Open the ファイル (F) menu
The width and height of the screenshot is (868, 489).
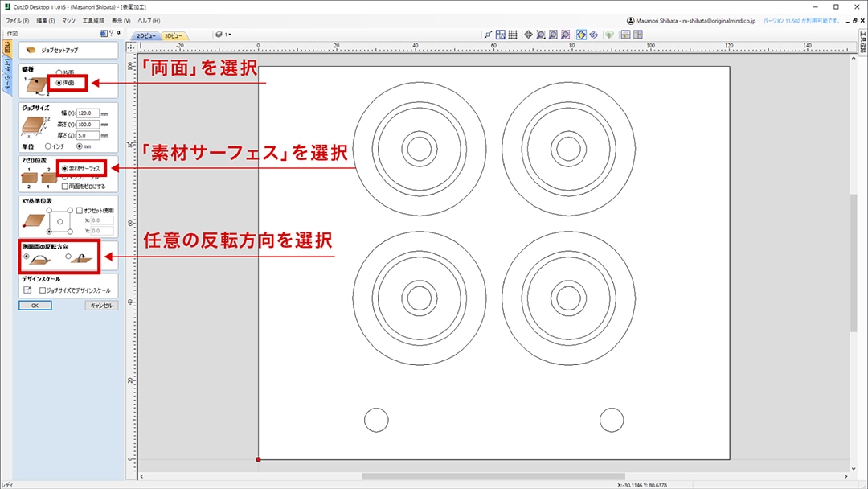click(17, 20)
